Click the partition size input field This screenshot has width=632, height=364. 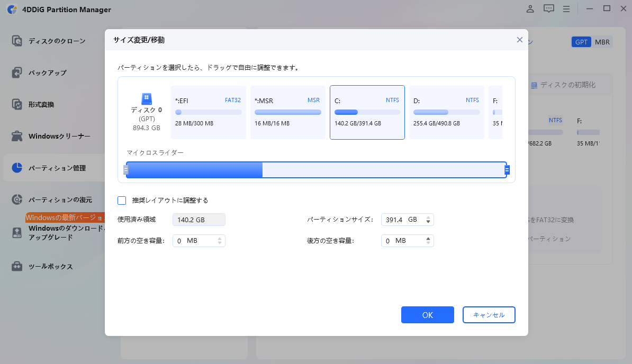coord(407,220)
